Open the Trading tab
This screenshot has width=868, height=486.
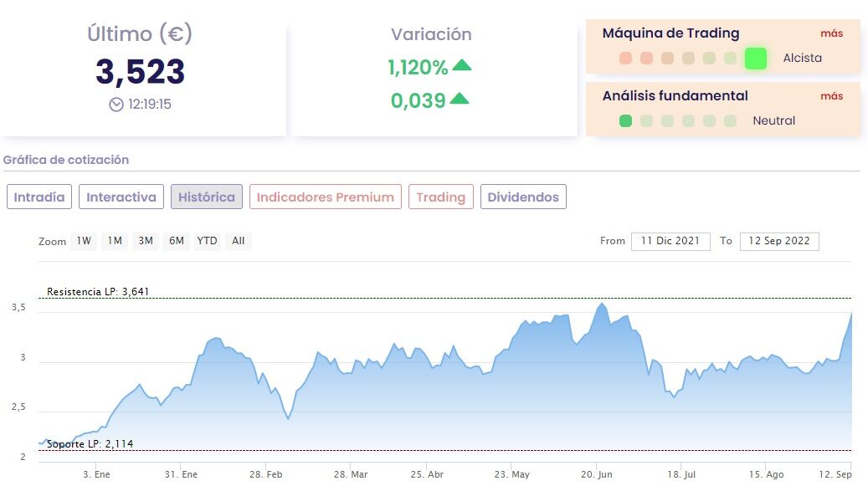point(440,197)
